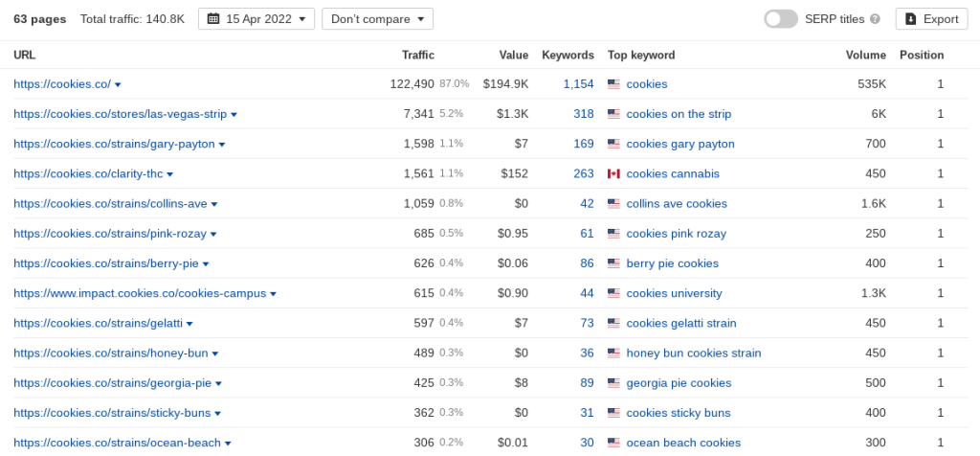Click keyword 'cookies on the strip'

click(679, 114)
